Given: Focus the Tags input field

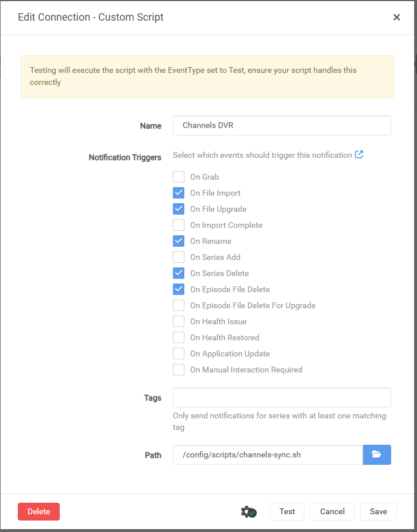Looking at the screenshot, I should click(x=281, y=398).
